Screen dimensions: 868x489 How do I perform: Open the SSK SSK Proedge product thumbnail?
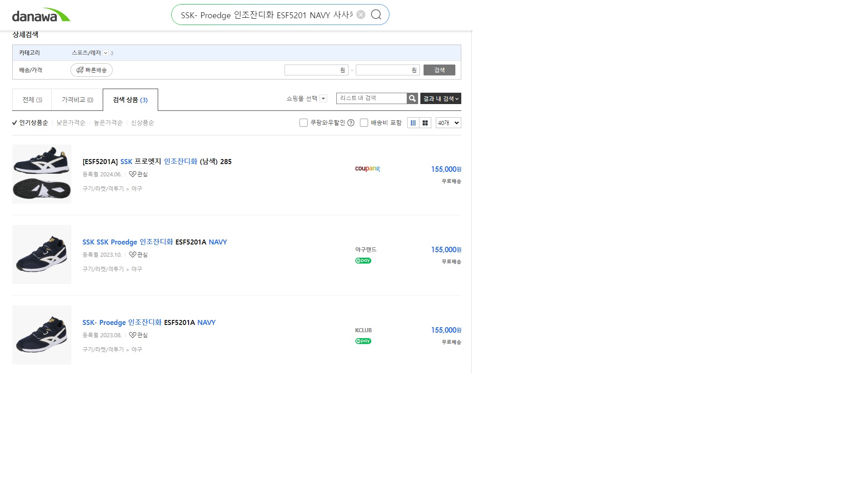(x=42, y=254)
